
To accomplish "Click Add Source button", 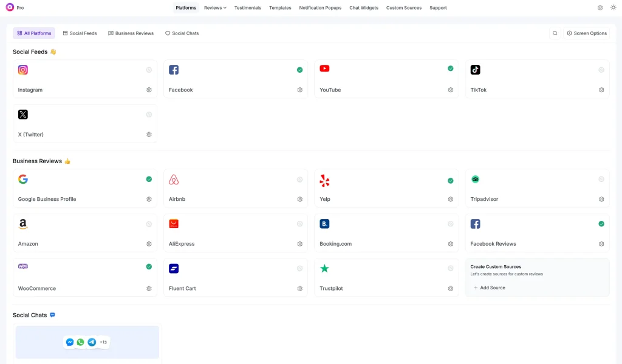I will point(490,288).
